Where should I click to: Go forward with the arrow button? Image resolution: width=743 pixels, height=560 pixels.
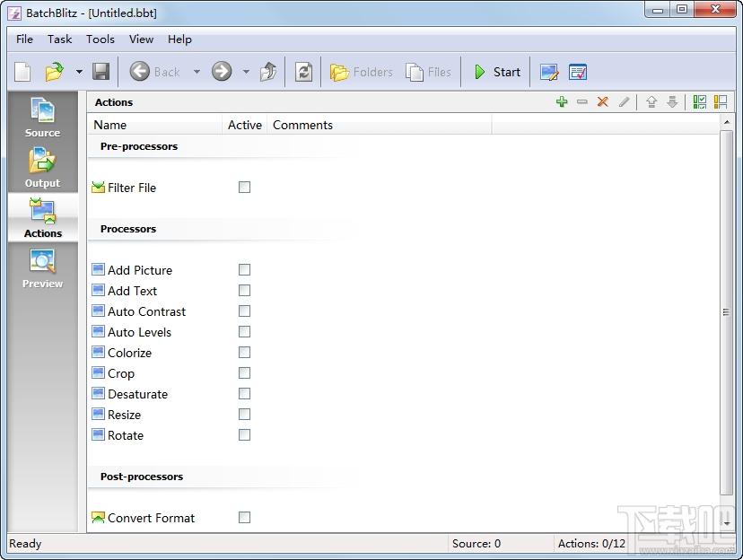(x=222, y=72)
